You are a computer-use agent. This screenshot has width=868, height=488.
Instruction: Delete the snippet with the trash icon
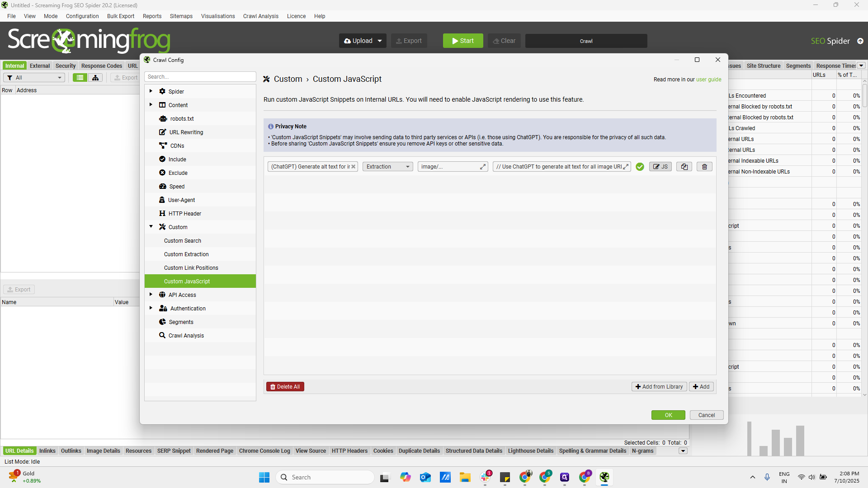tap(704, 166)
